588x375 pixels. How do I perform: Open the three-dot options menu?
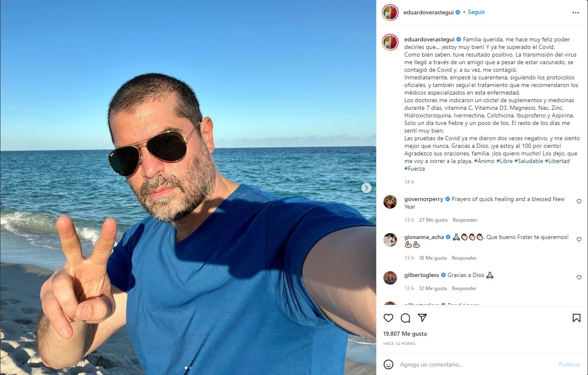(576, 12)
